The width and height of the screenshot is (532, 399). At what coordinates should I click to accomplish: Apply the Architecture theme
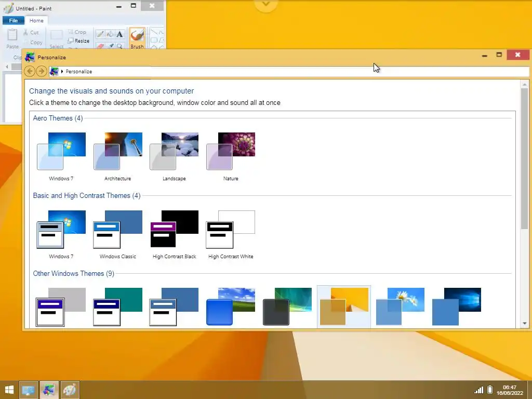118,156
